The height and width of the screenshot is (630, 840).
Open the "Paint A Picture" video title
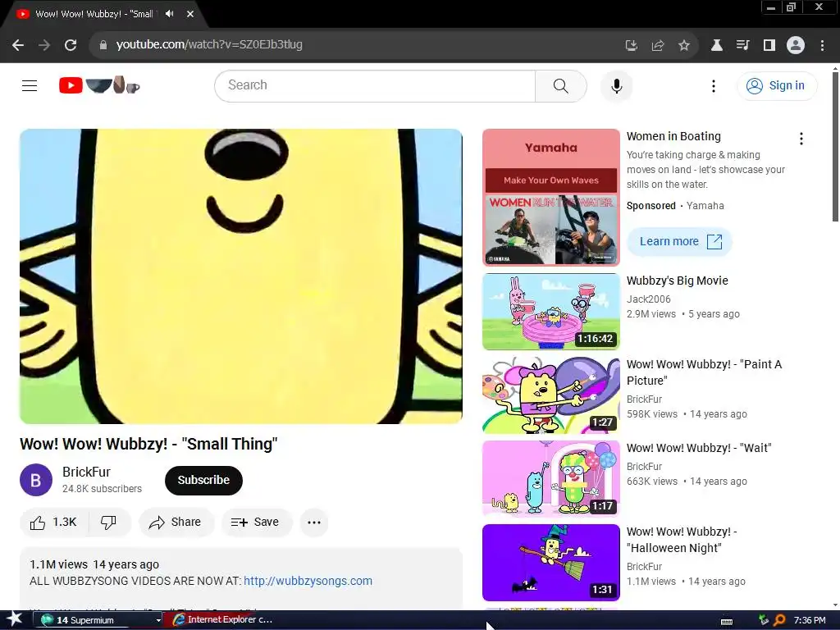(x=705, y=372)
